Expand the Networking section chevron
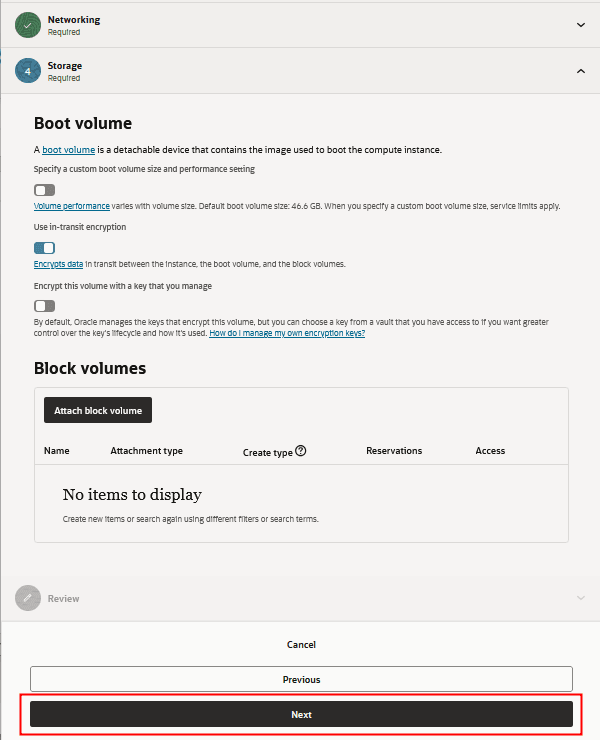 click(581, 24)
